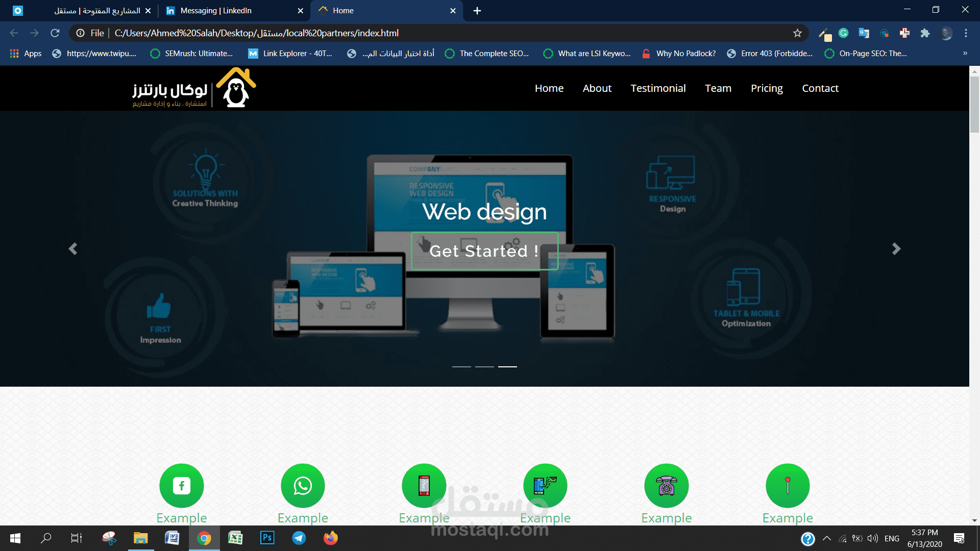Screen dimensions: 980x551
Task: Open Chrome's three-dot menu
Action: tap(966, 33)
